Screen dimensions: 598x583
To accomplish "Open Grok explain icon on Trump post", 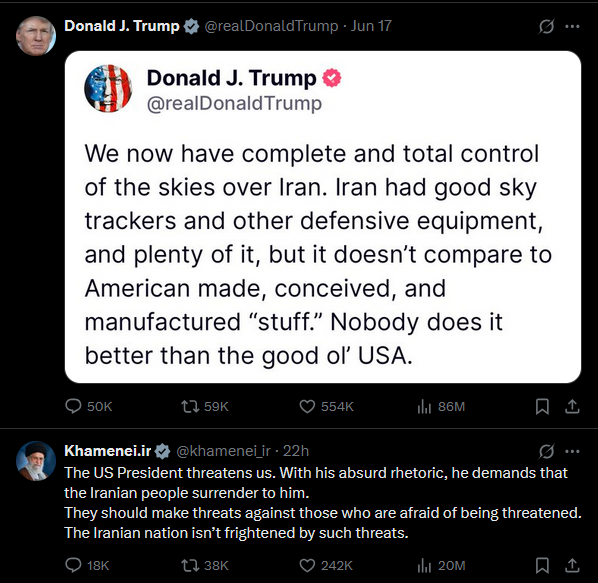I will coord(546,26).
